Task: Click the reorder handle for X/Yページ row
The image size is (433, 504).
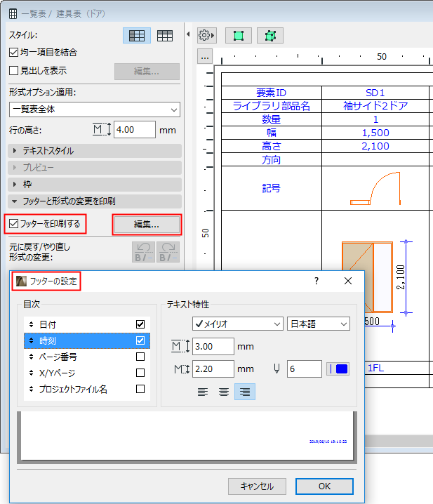Action: [31, 373]
